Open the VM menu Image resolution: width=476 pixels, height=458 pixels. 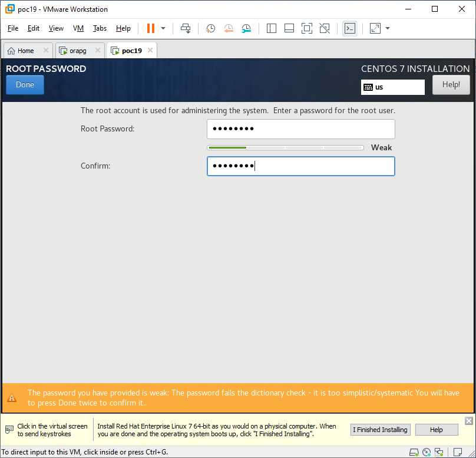click(78, 28)
